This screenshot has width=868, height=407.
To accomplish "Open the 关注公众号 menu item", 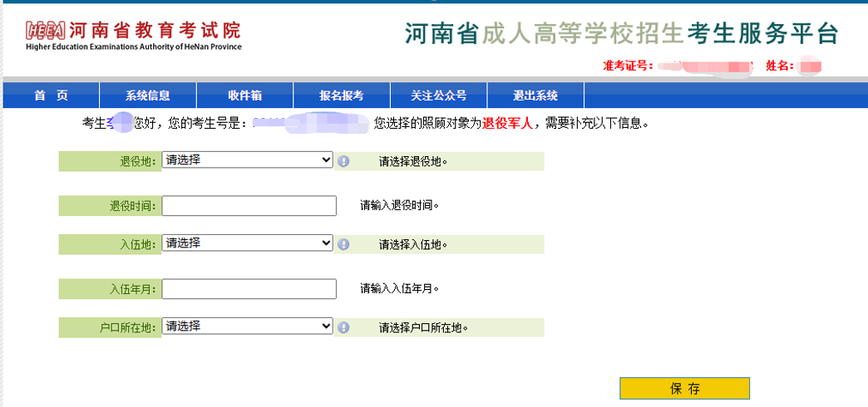I will (x=438, y=96).
